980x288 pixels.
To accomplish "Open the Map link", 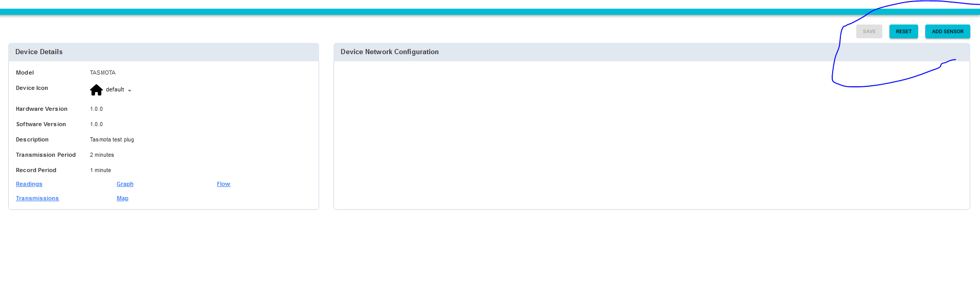I will point(122,199).
